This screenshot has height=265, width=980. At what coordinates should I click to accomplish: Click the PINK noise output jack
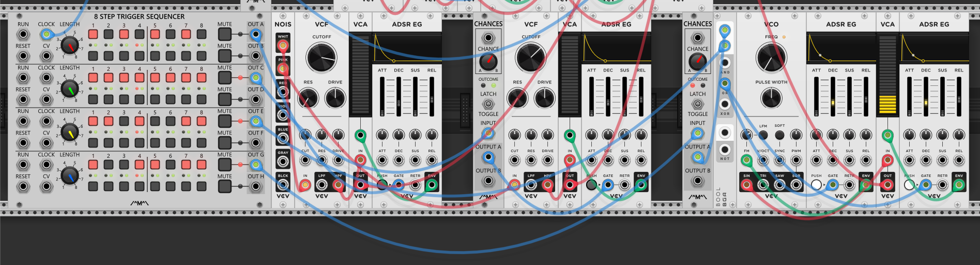(283, 69)
